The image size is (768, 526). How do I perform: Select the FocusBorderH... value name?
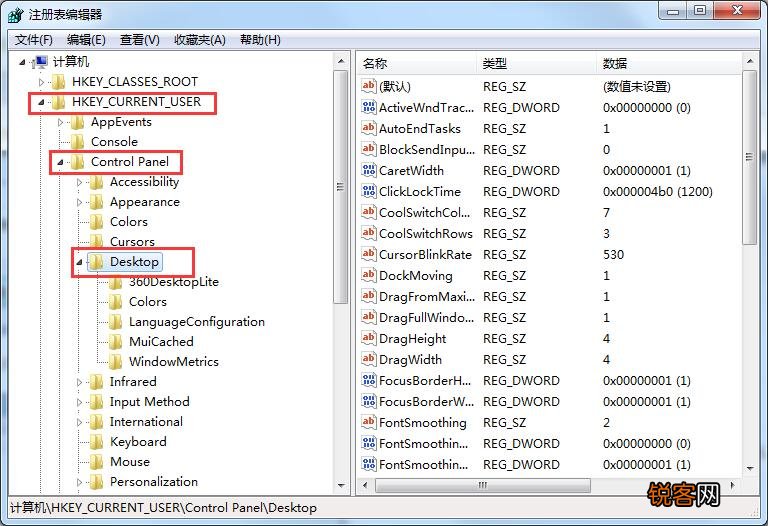click(x=425, y=380)
